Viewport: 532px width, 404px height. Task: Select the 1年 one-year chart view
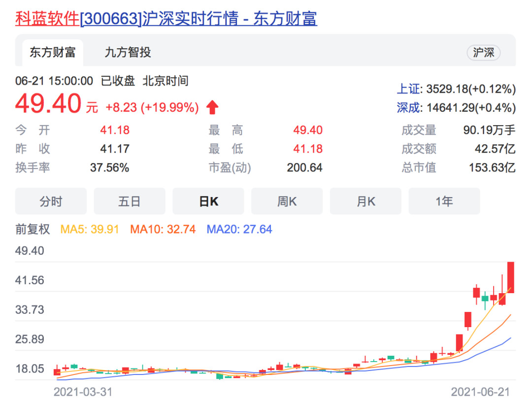pyautogui.click(x=444, y=201)
